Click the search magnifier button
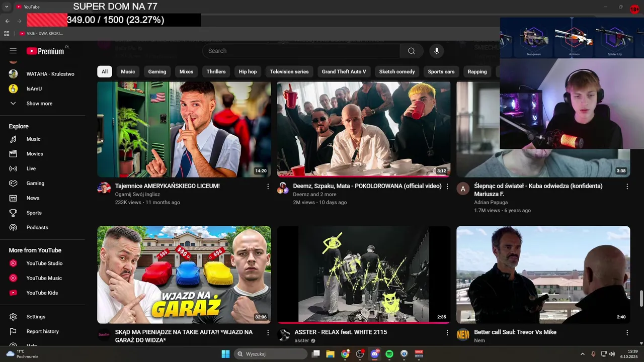Viewport: 644px width, 362px height. coord(412,51)
